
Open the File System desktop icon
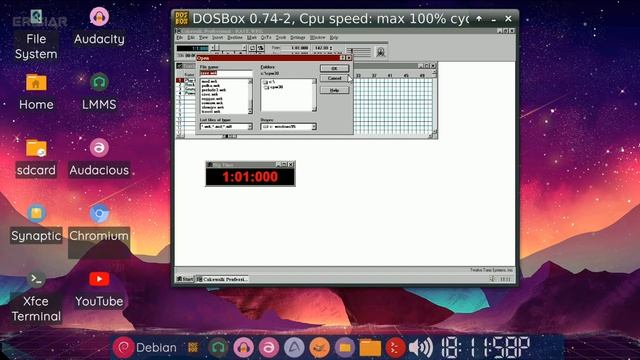[x=36, y=34]
